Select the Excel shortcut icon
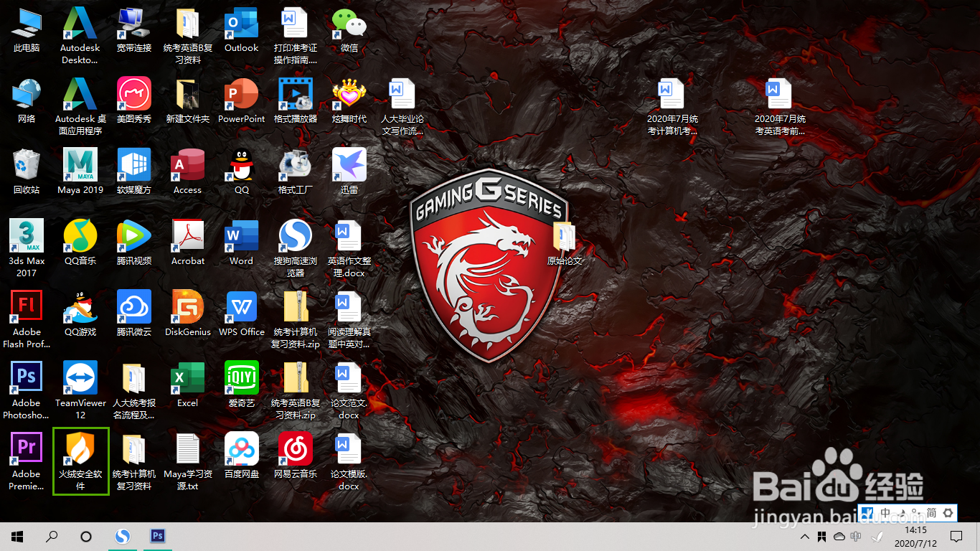 tap(188, 385)
